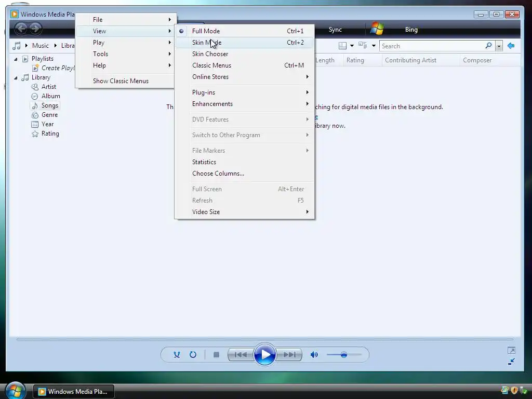Select Rating in the Library tree

(50, 134)
